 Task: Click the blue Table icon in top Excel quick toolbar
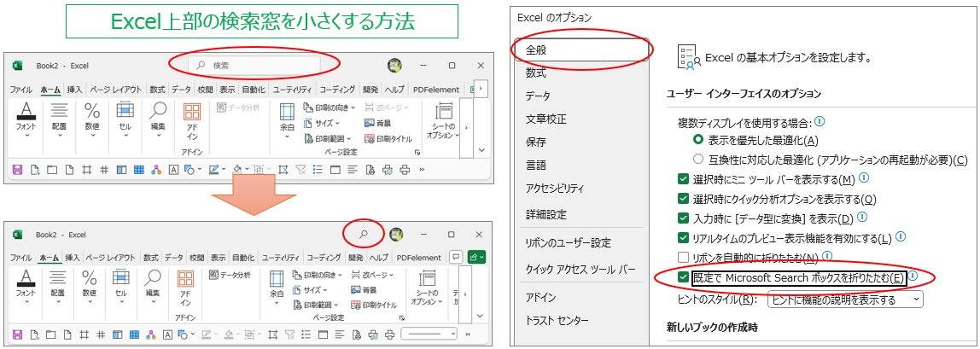(139, 169)
